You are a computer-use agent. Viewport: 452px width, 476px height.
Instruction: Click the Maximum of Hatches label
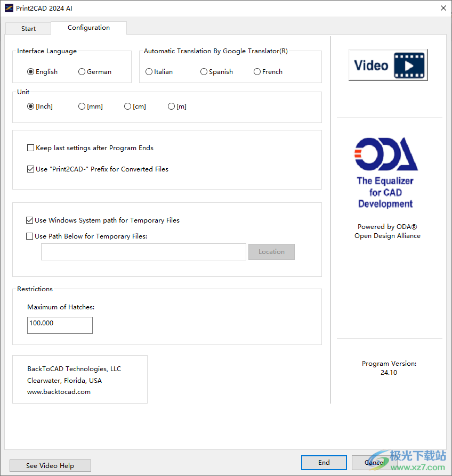point(61,307)
